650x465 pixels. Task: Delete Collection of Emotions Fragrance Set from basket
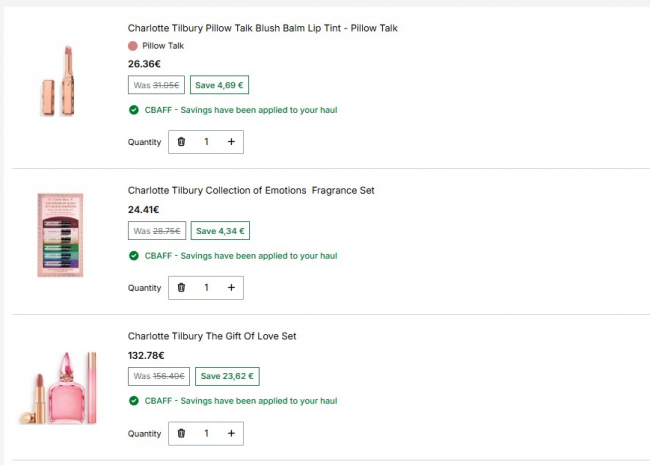[181, 288]
